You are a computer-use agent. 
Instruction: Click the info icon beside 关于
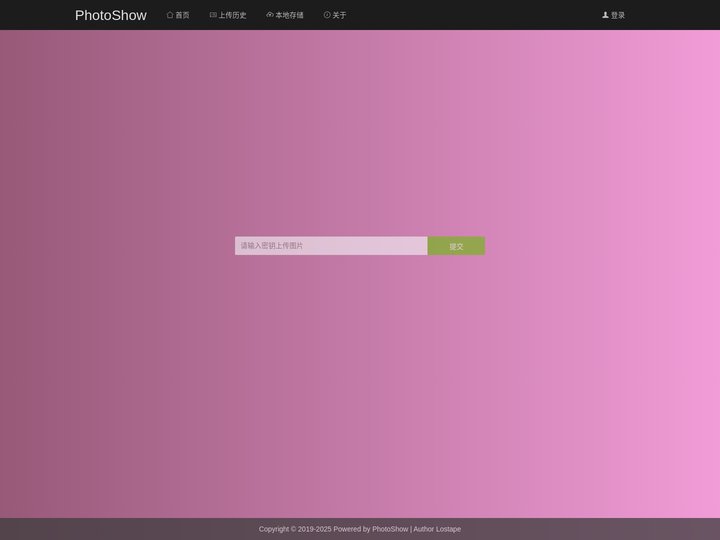pyautogui.click(x=327, y=15)
